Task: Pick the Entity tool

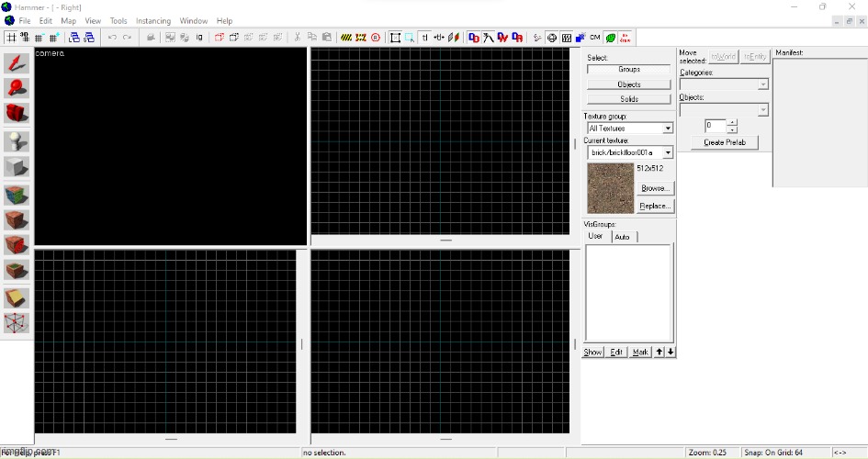Action: tap(17, 141)
